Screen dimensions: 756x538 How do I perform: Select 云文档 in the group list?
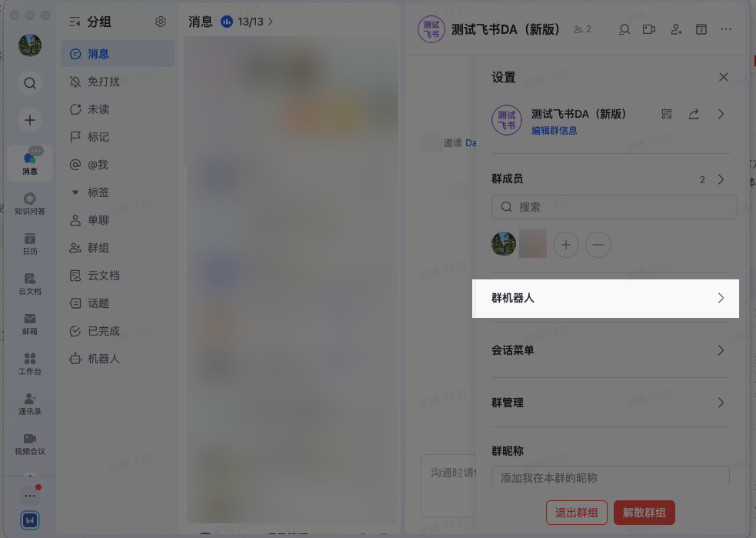tap(118, 276)
